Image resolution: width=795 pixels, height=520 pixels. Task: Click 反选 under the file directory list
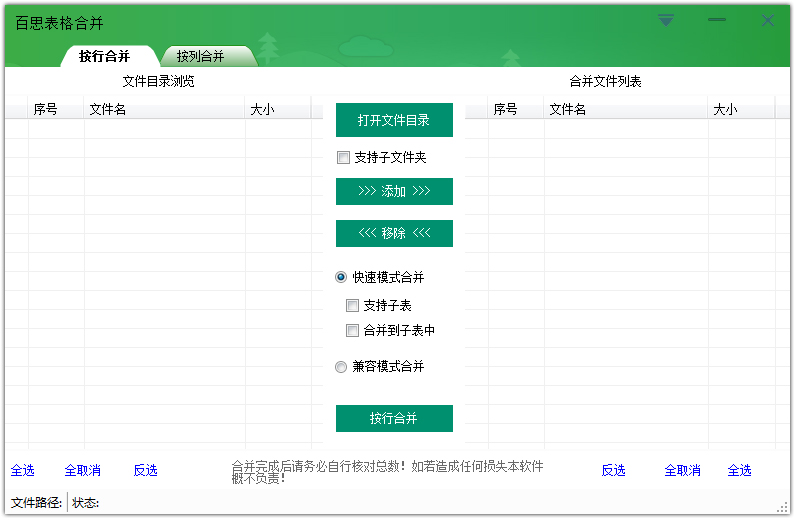click(146, 470)
